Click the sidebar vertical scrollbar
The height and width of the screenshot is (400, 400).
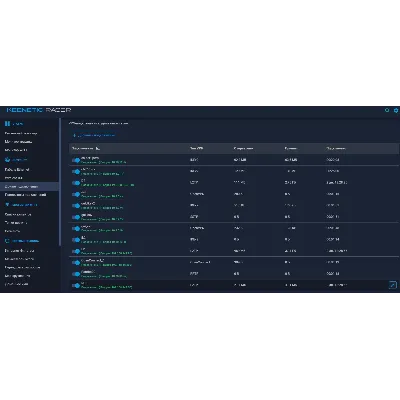[60, 182]
